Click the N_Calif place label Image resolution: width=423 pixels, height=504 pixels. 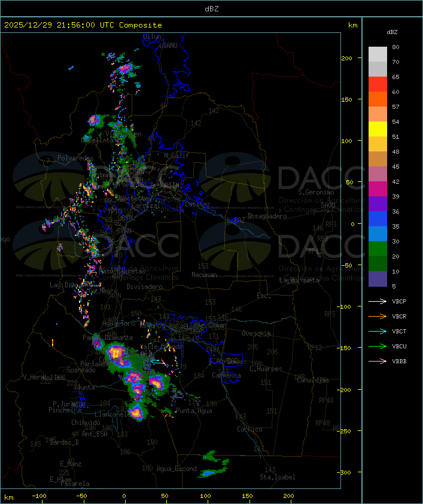tap(176, 155)
